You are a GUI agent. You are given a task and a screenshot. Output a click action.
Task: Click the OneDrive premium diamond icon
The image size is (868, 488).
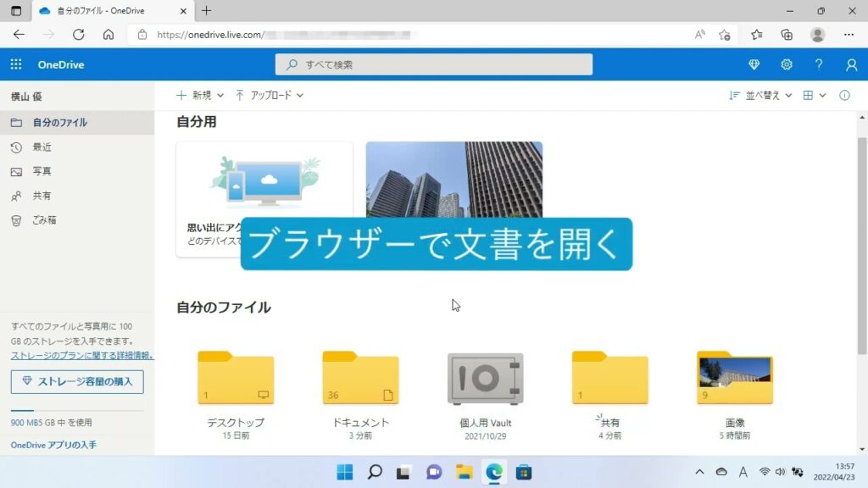[x=754, y=64]
